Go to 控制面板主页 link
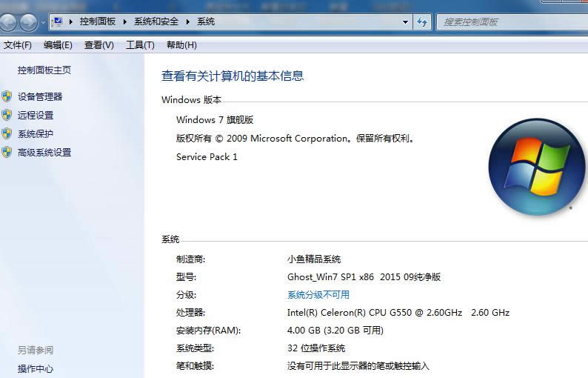 (x=44, y=70)
